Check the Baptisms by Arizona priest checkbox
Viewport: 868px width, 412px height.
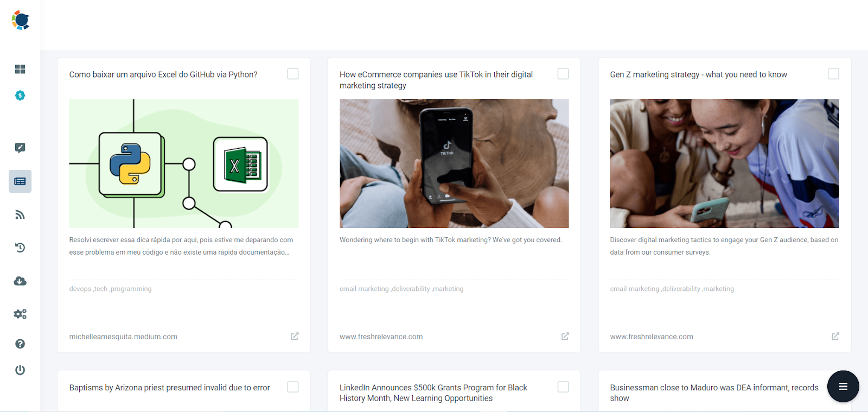click(293, 387)
